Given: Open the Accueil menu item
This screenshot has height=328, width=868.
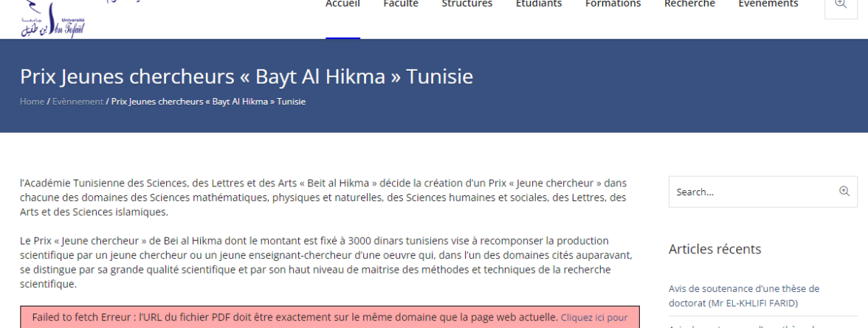Looking at the screenshot, I should [342, 4].
